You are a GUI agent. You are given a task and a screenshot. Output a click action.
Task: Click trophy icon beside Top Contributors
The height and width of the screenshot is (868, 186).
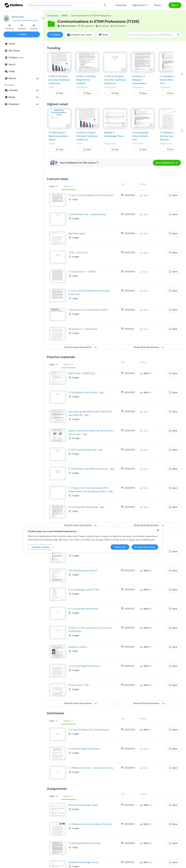pos(97,163)
